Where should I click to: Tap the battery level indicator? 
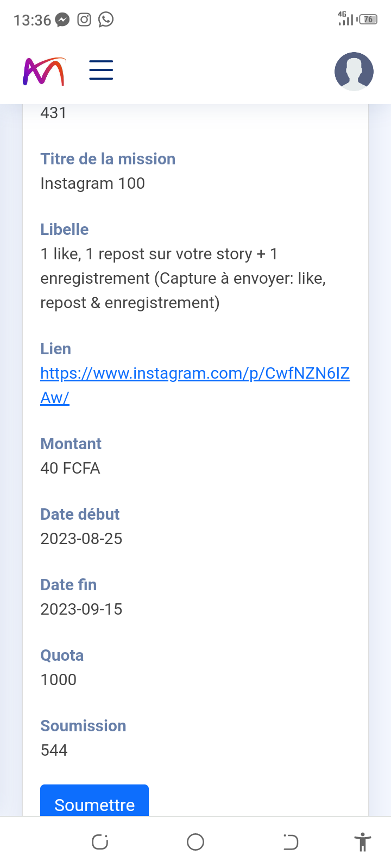click(x=368, y=20)
